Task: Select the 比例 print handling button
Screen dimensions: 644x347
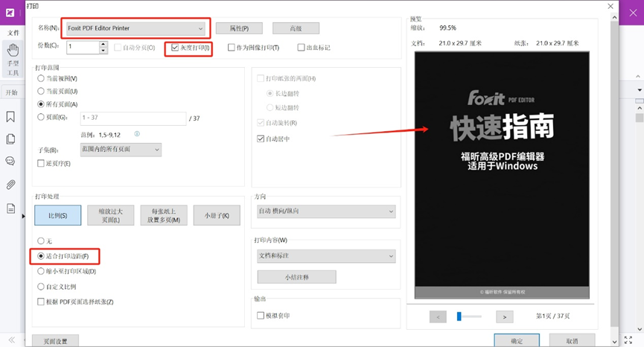Action: 58,216
